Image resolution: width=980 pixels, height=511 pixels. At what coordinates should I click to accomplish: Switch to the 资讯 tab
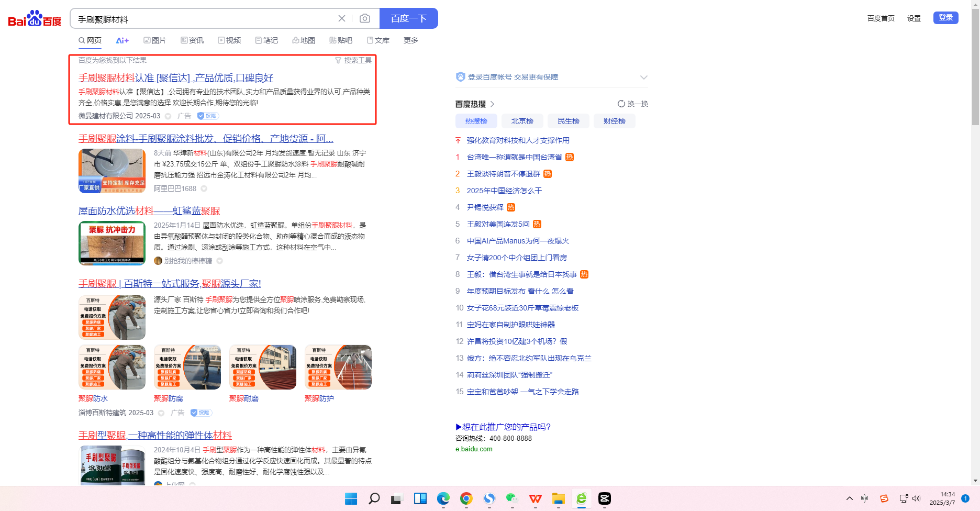point(192,40)
